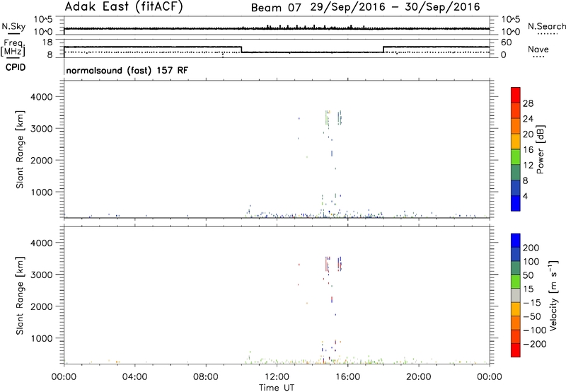Screen dimensions: 566x392
Task: Click gray Velocity segment between -15 and 15
Action: pyautogui.click(x=516, y=295)
